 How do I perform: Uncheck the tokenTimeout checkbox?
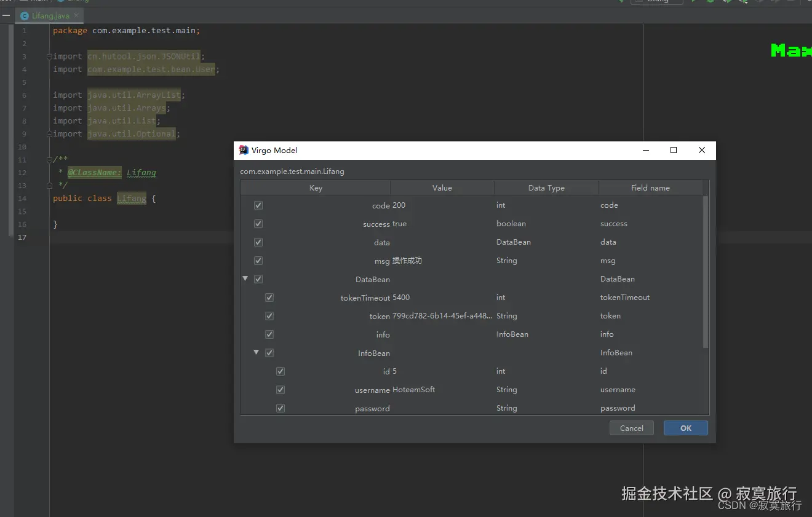[x=269, y=298]
